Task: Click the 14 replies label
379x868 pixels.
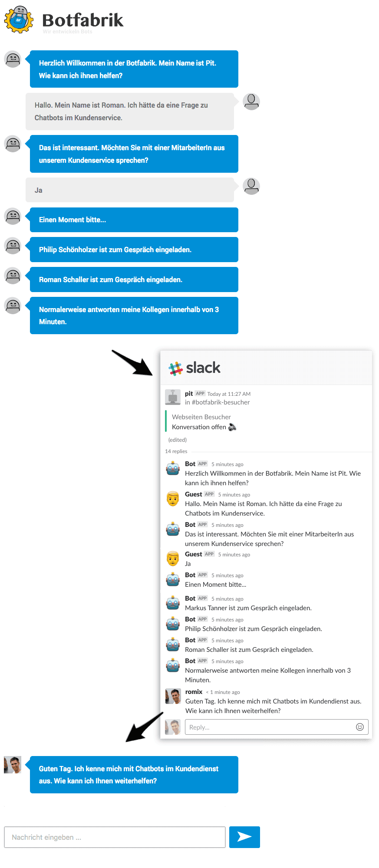Action: (x=176, y=451)
